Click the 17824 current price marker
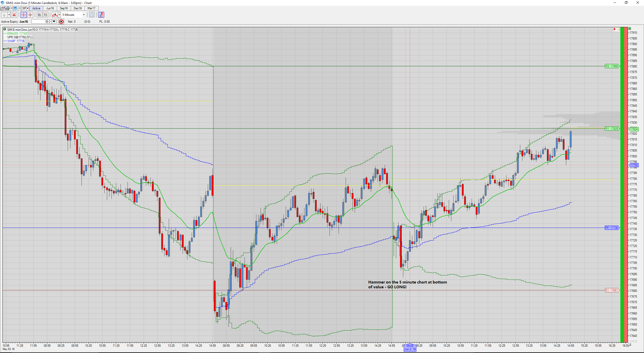Image resolution: width=644 pixels, height=353 pixels. pyautogui.click(x=634, y=129)
